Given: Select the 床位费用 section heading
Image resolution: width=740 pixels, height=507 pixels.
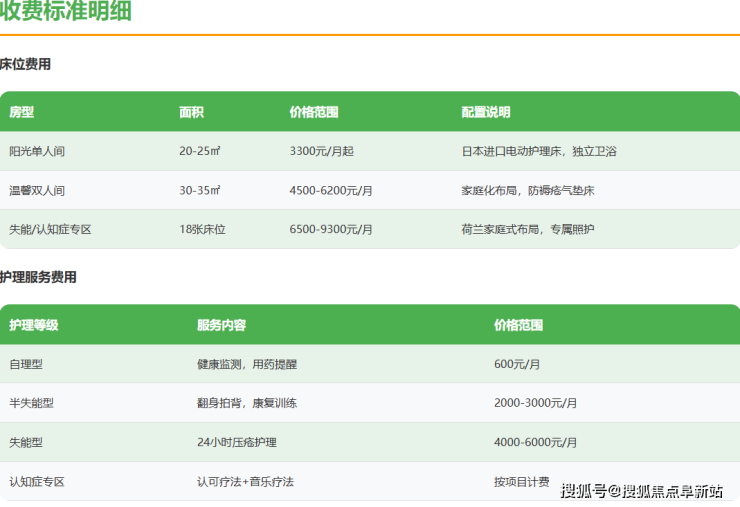Looking at the screenshot, I should pos(25,64).
